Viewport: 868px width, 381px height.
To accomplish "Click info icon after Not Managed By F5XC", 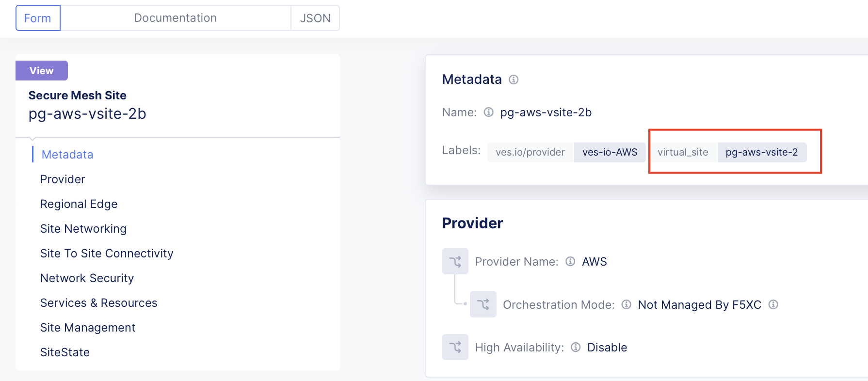I will (x=773, y=304).
